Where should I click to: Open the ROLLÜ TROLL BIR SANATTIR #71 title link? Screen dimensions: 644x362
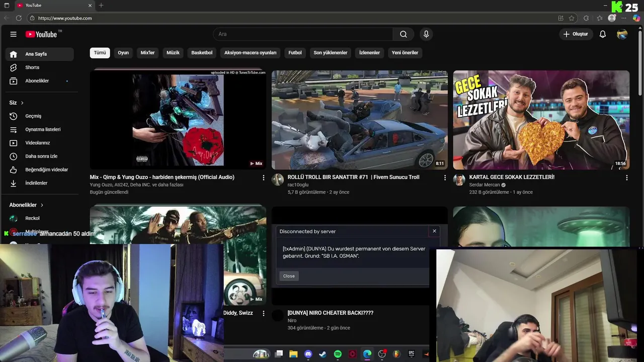point(353,177)
